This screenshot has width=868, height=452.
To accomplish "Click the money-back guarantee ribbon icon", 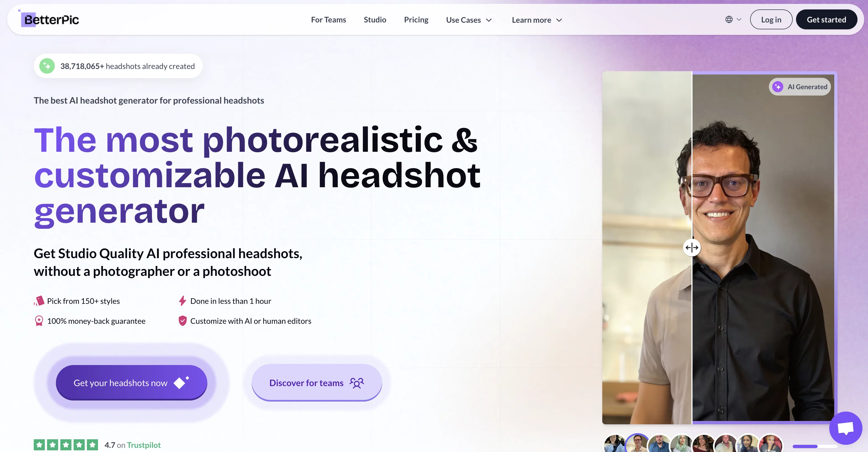I will point(39,320).
